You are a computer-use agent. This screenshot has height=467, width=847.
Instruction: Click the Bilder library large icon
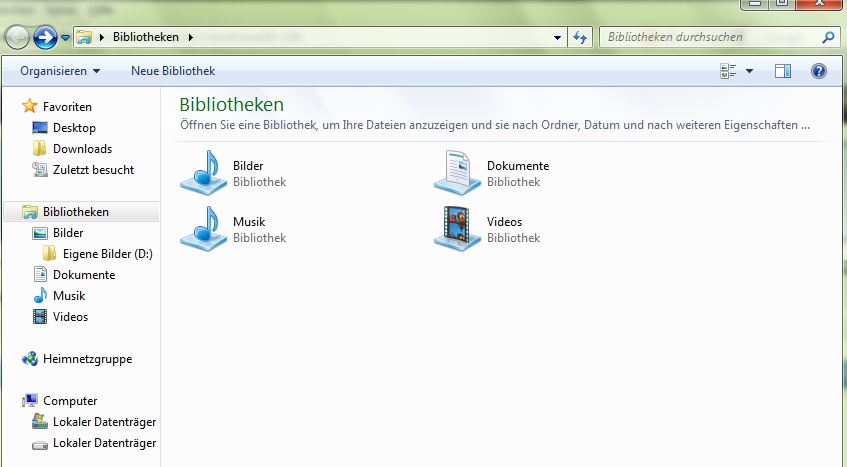coord(204,173)
